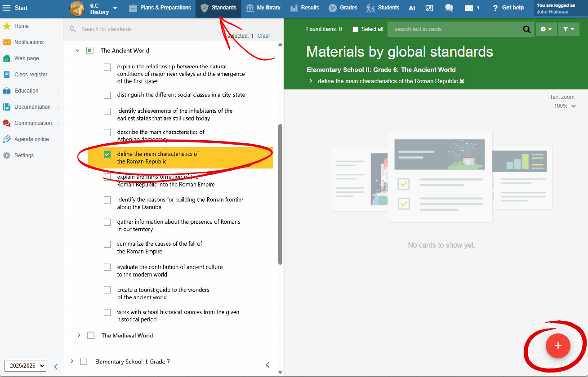The image size is (588, 377).
Task: Uncheck 'define the main characteristics of the Roman Republic'
Action: 107,154
